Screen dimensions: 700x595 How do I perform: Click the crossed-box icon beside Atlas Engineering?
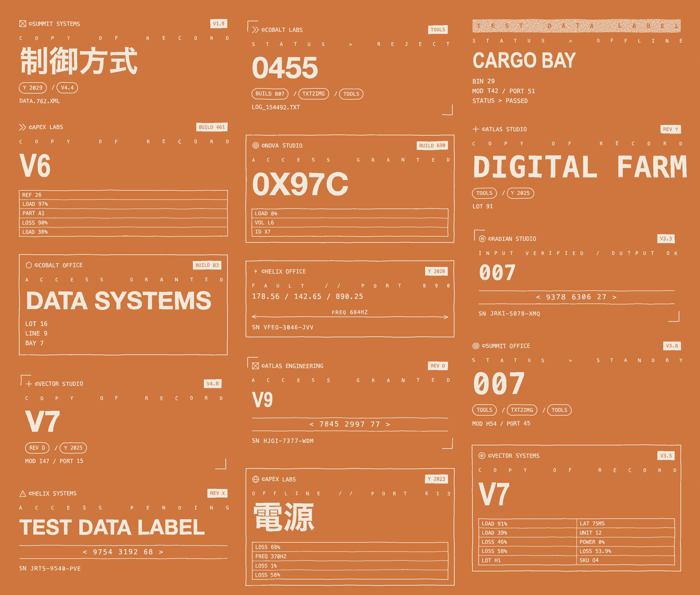click(255, 366)
